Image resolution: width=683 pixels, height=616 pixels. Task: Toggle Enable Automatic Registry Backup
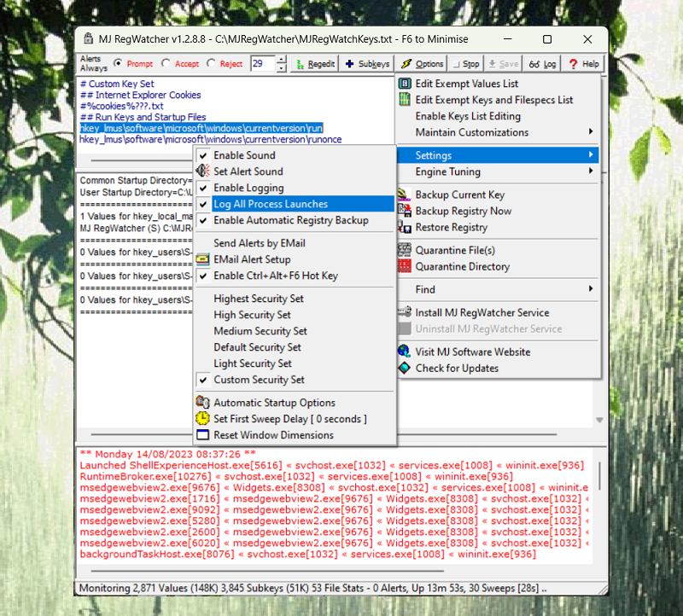click(295, 220)
